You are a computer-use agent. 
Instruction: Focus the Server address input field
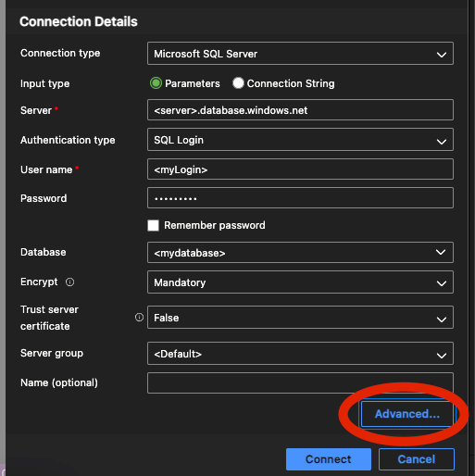[x=300, y=110]
